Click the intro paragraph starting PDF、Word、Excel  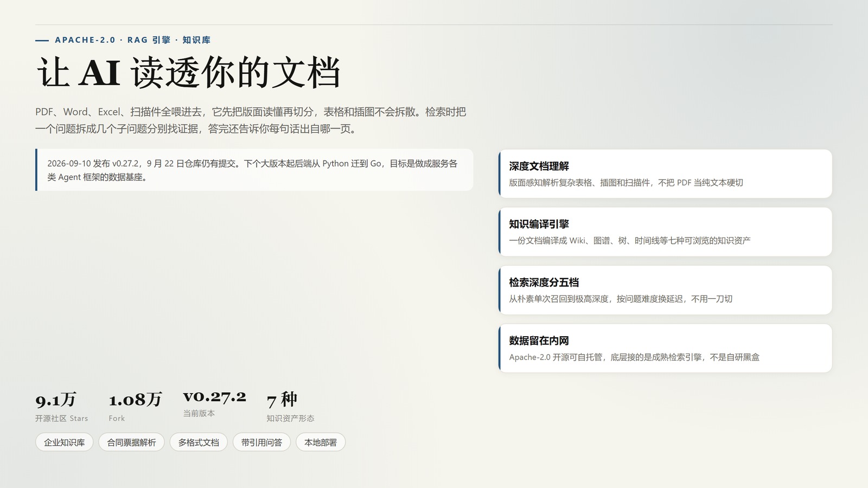click(x=251, y=120)
